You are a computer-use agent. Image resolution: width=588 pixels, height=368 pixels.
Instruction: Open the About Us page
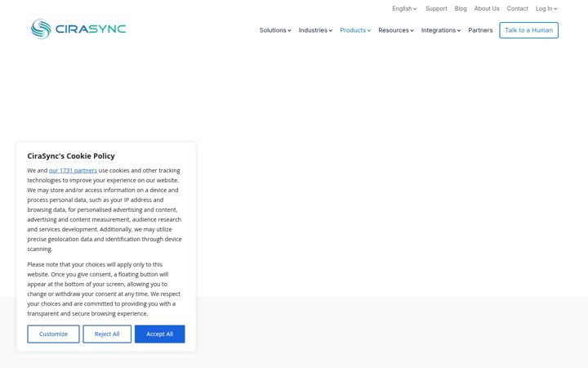point(487,9)
